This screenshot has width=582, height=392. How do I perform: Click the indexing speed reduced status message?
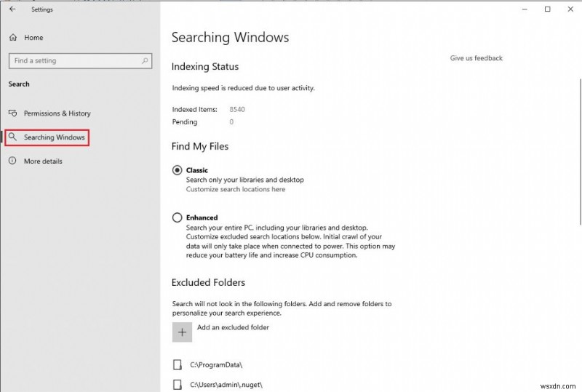(x=243, y=88)
